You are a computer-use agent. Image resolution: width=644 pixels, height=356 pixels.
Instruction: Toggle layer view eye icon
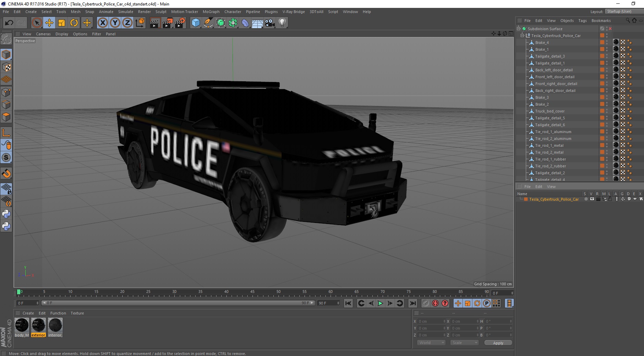[592, 199]
